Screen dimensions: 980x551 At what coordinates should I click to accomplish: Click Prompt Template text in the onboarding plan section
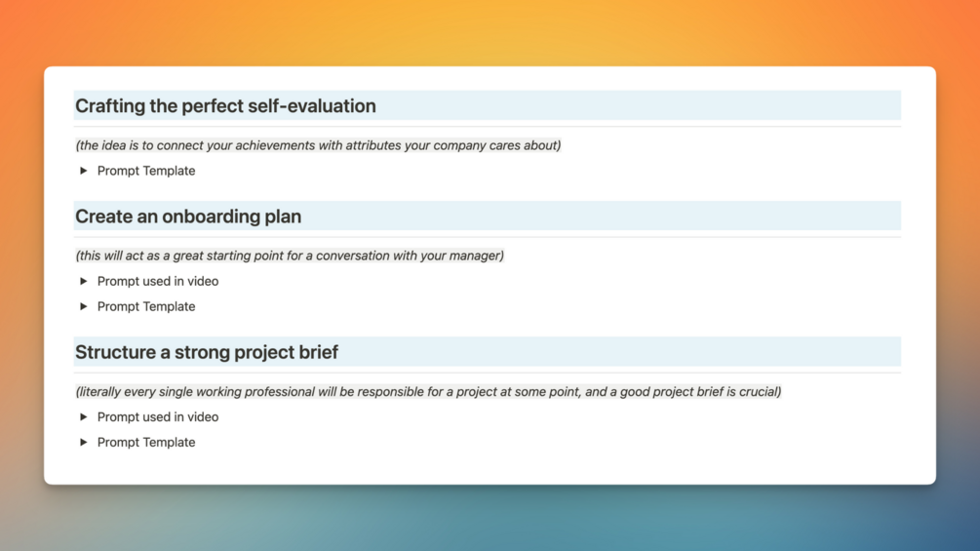pos(146,306)
